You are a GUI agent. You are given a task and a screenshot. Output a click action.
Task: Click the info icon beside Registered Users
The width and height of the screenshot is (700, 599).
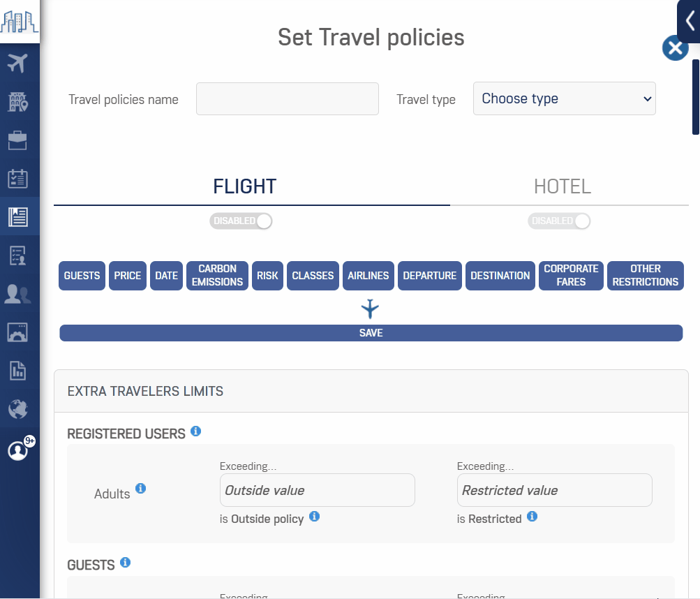click(x=196, y=431)
